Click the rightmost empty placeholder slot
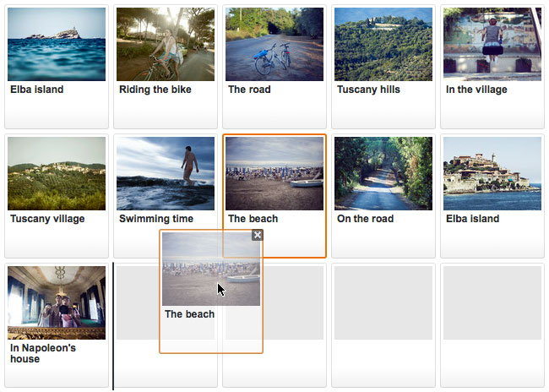 pos(492,303)
